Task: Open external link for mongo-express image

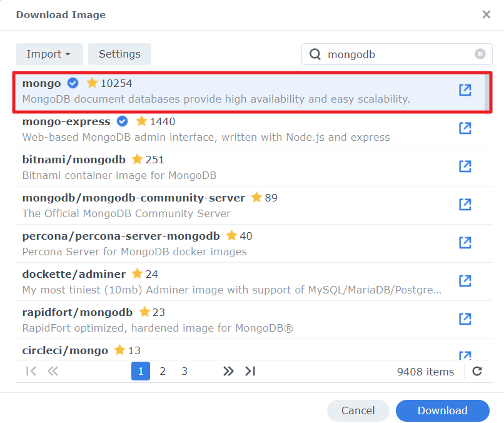Action: (465, 128)
